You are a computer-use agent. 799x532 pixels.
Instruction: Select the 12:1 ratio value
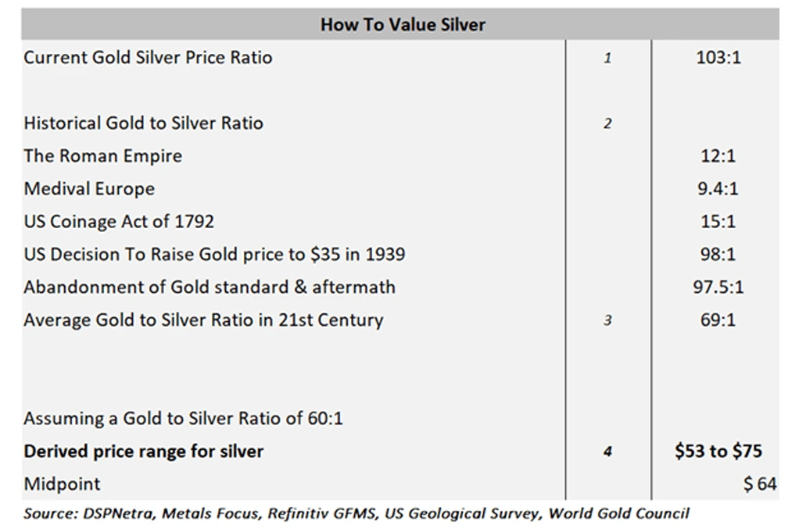pyautogui.click(x=718, y=156)
